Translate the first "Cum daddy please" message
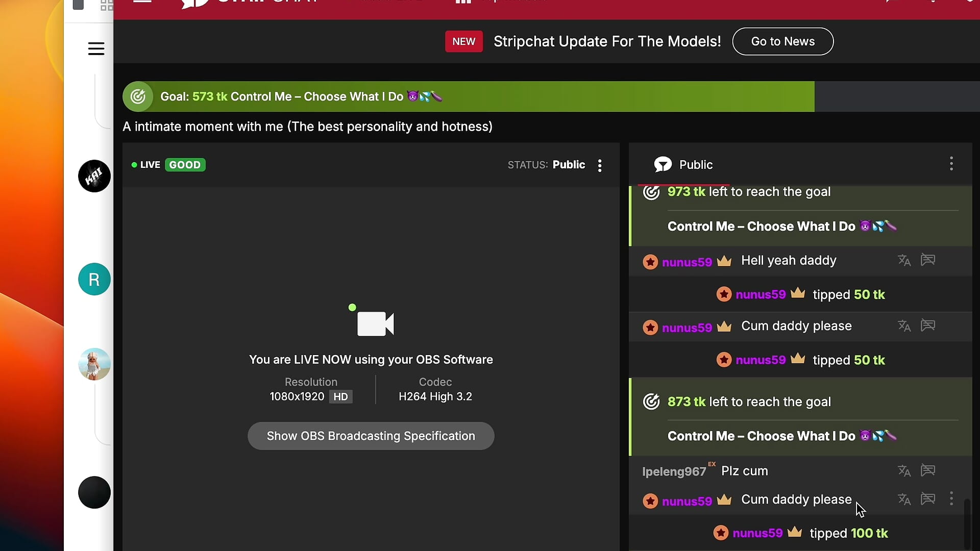 coord(904,325)
